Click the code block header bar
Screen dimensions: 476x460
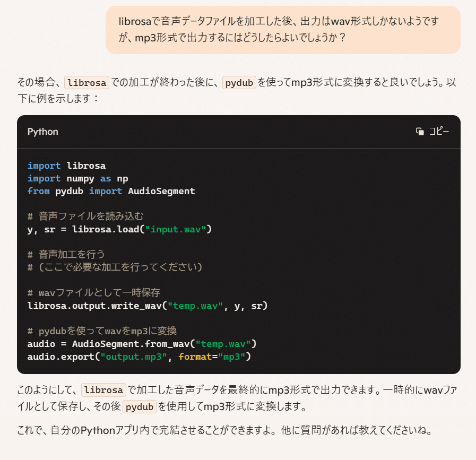tap(239, 132)
